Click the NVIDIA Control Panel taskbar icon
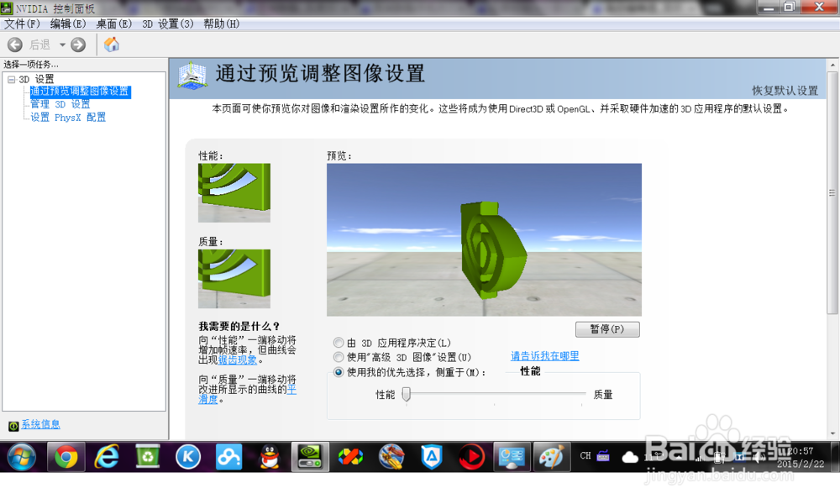The height and width of the screenshot is (504, 840). [310, 458]
